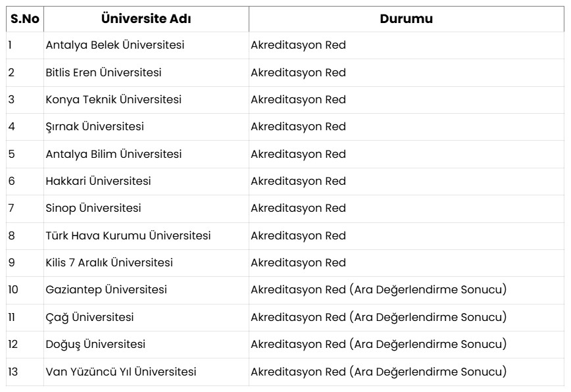This screenshot has width=571, height=392.
Task: Click the Sinop Üniversitesi cell
Action: tap(93, 208)
